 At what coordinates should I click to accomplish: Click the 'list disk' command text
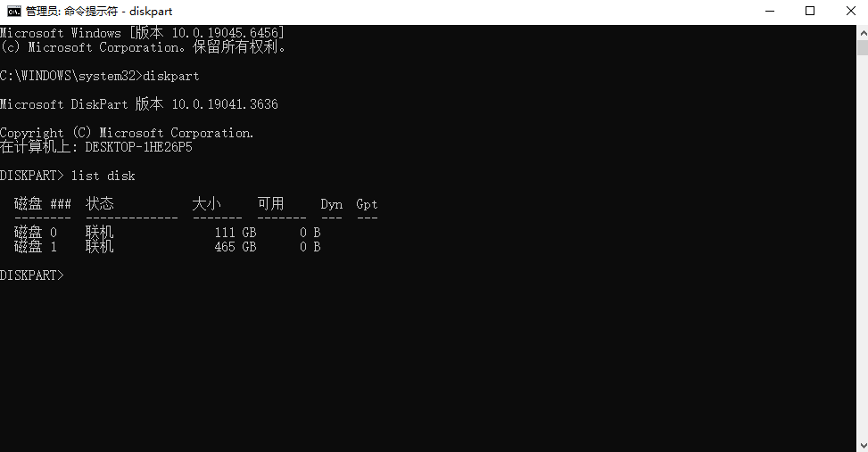103,176
